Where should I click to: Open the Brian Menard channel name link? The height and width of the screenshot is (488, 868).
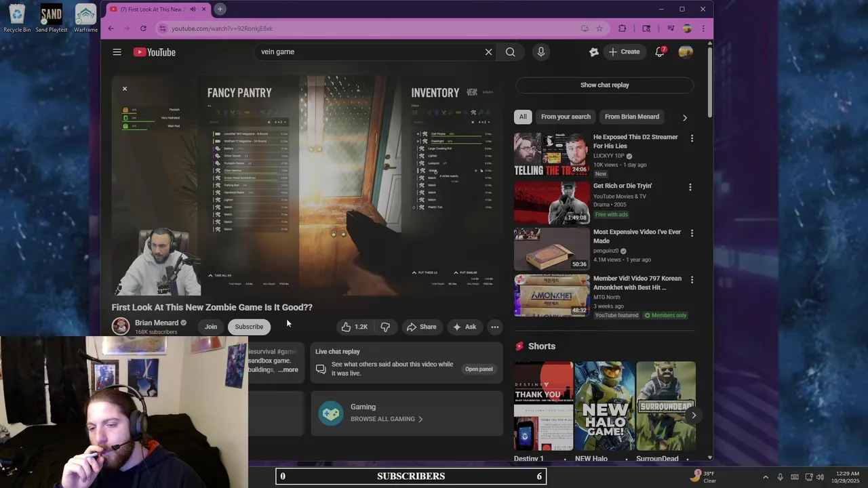pos(157,323)
